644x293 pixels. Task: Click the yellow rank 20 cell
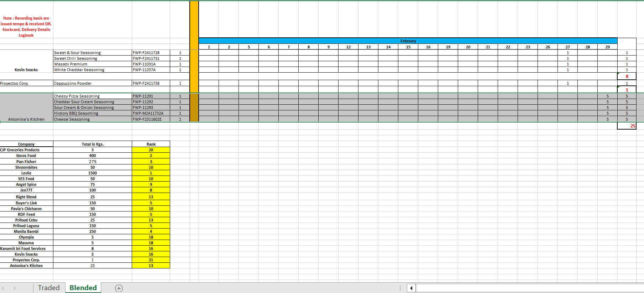pos(151,150)
